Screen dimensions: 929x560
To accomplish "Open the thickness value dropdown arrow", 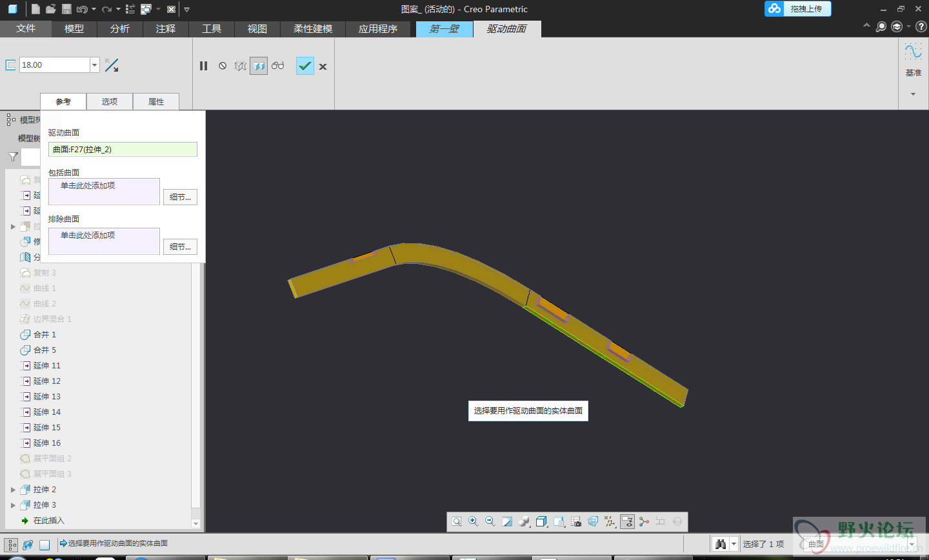I will point(95,65).
